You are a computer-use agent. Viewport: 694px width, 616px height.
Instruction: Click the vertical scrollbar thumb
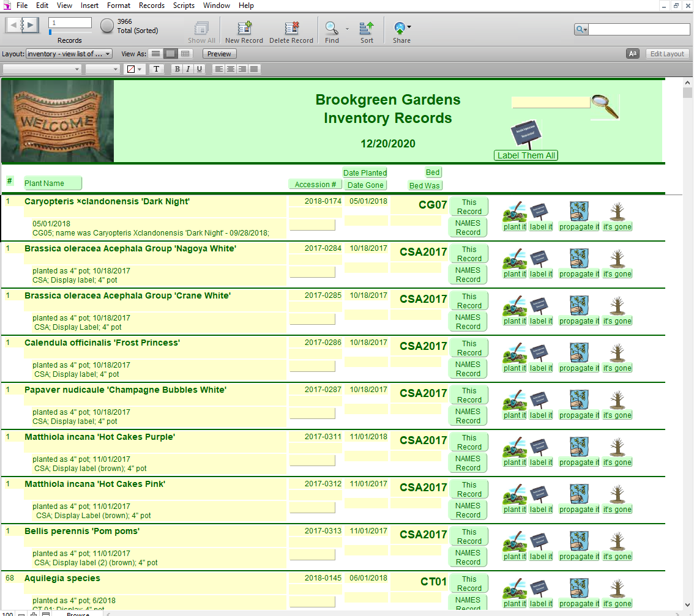tap(687, 93)
